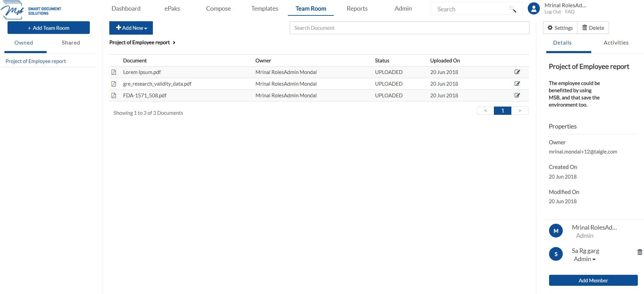Open the Add New dropdown
Screen dimensions: 644x294
[131, 28]
